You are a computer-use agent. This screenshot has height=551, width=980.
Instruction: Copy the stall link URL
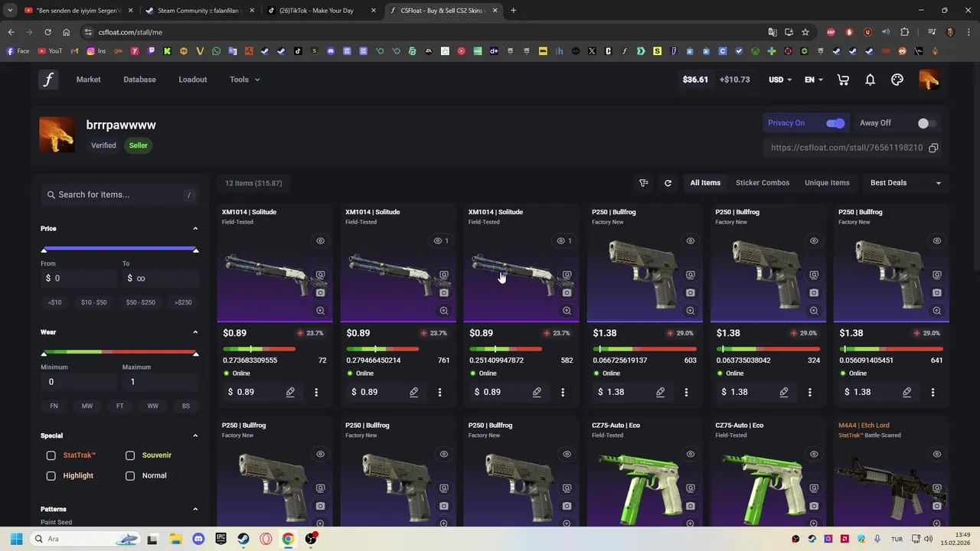[x=933, y=148]
